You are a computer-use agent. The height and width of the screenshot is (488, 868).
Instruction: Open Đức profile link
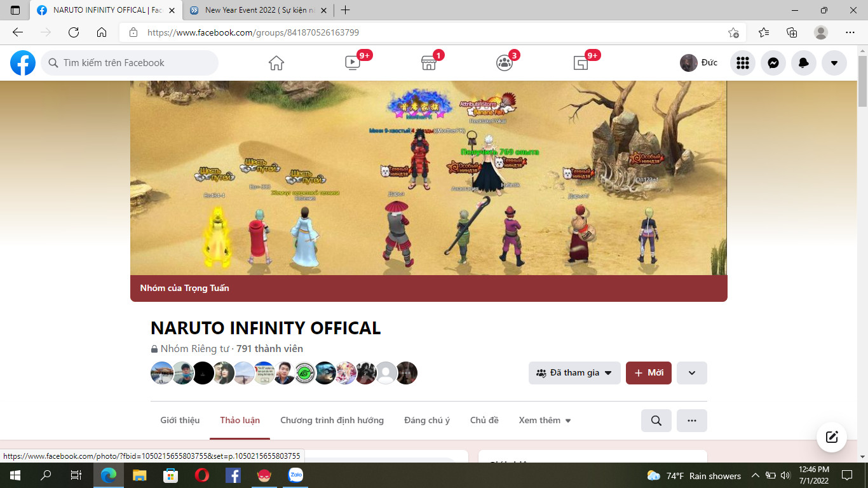pyautogui.click(x=699, y=63)
